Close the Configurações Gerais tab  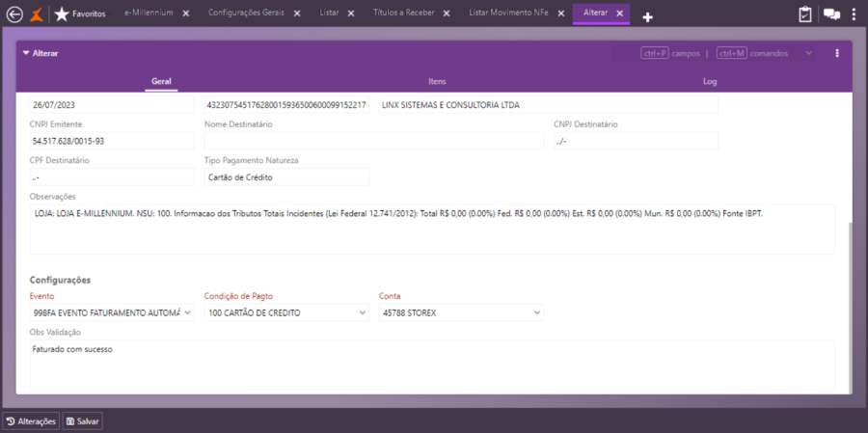point(297,14)
